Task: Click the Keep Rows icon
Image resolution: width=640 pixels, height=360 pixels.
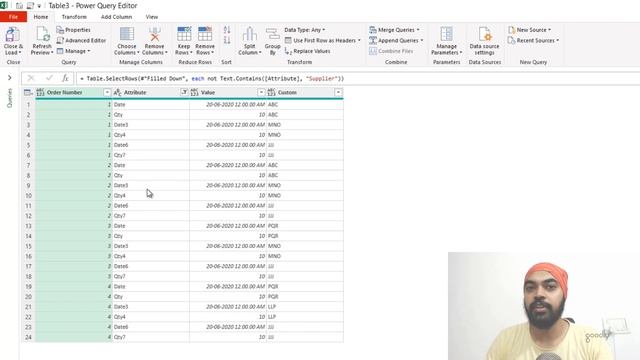Action: coord(184,34)
